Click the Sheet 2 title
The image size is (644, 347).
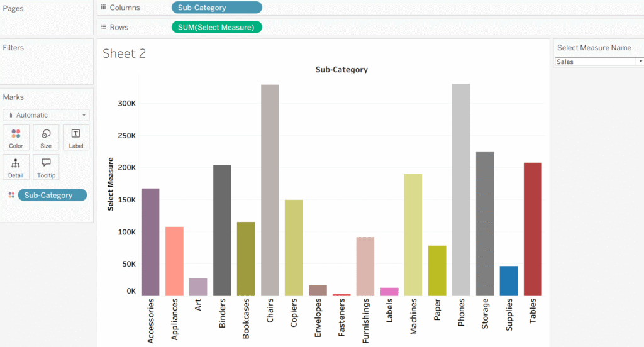click(x=124, y=53)
